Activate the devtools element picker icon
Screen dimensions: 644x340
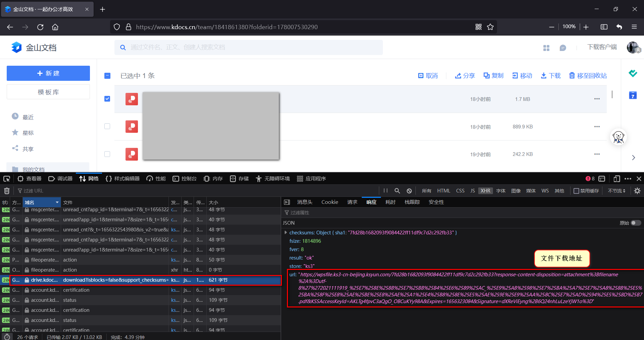pyautogui.click(x=7, y=179)
